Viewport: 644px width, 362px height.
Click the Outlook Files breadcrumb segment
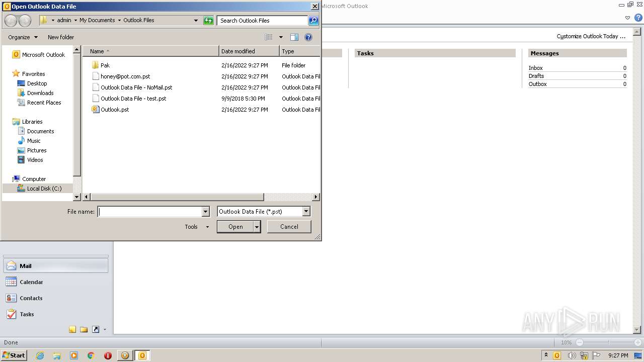(x=139, y=21)
